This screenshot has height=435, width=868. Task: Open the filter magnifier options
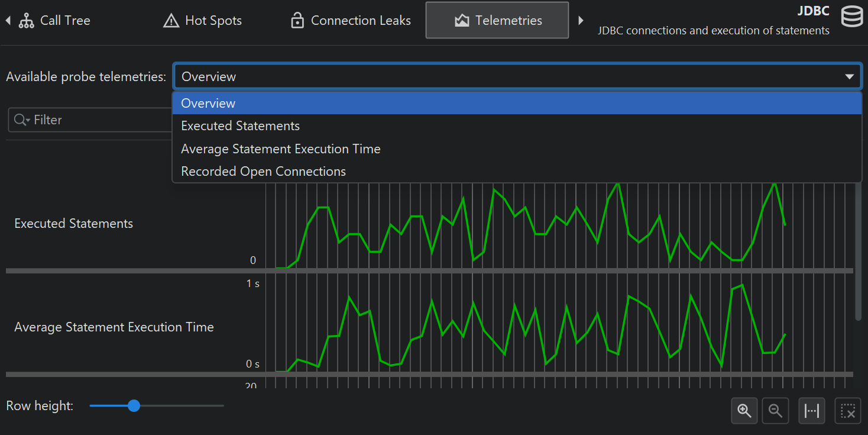[x=21, y=120]
